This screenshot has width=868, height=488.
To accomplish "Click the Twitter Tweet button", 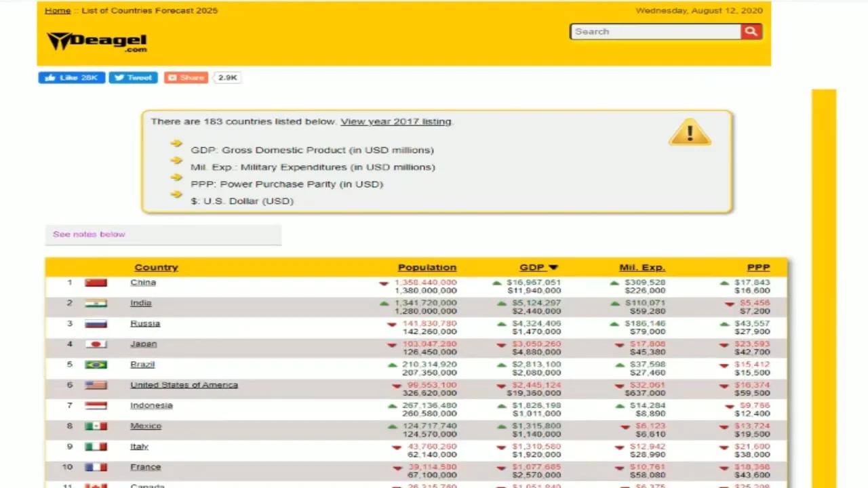I will tap(133, 78).
